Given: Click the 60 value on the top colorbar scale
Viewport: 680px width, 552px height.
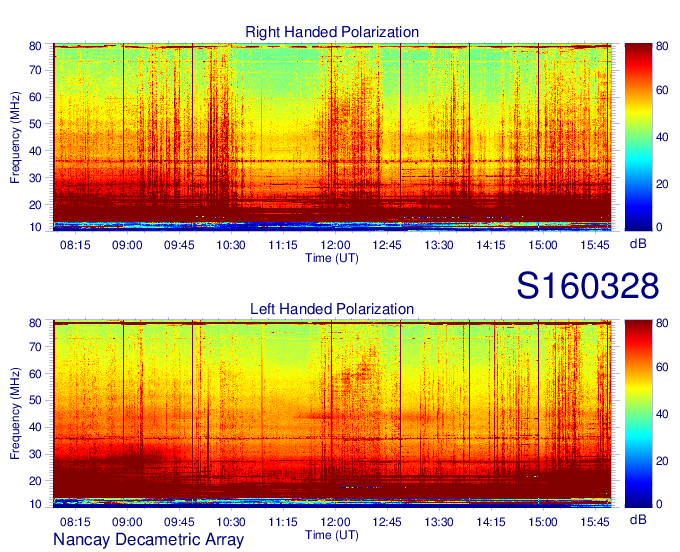Looking at the screenshot, I should [662, 90].
